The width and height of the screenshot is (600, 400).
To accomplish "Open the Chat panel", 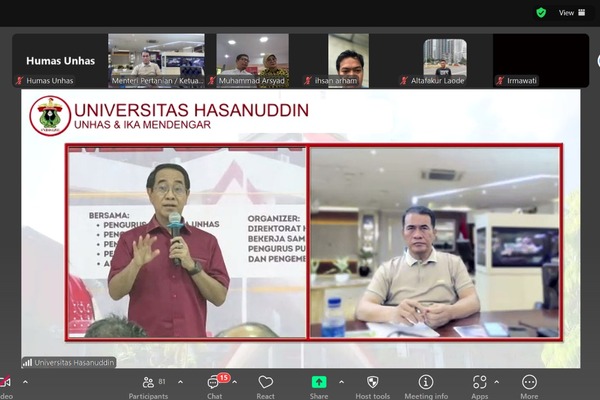I will [215, 387].
